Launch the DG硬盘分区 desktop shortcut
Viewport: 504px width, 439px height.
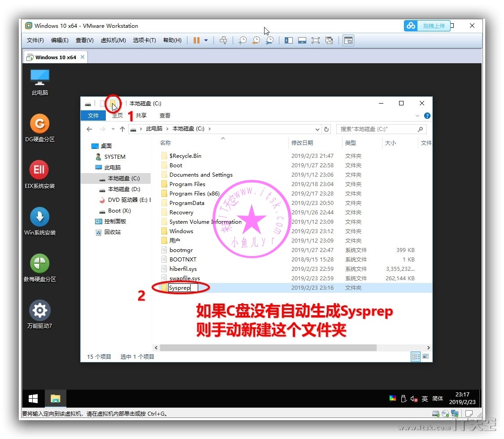click(39, 128)
